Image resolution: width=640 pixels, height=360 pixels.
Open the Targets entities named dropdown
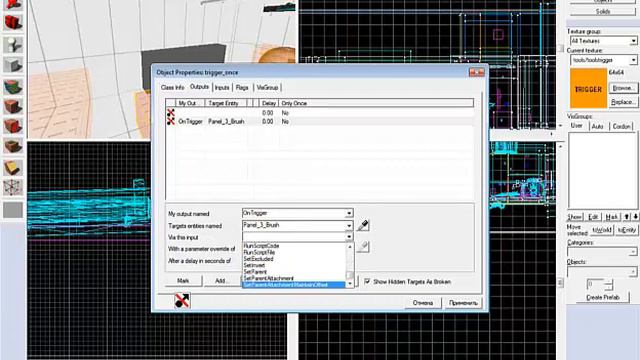[349, 225]
